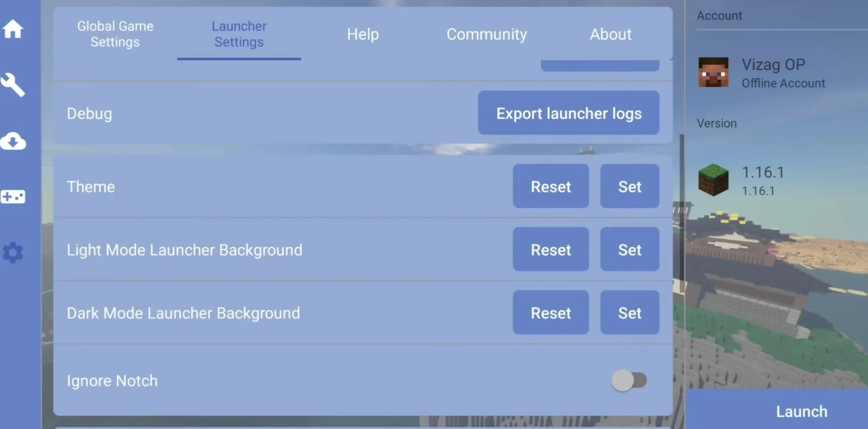Open the wrench manage icon
Screen dimensions: 868x429
tap(13, 85)
